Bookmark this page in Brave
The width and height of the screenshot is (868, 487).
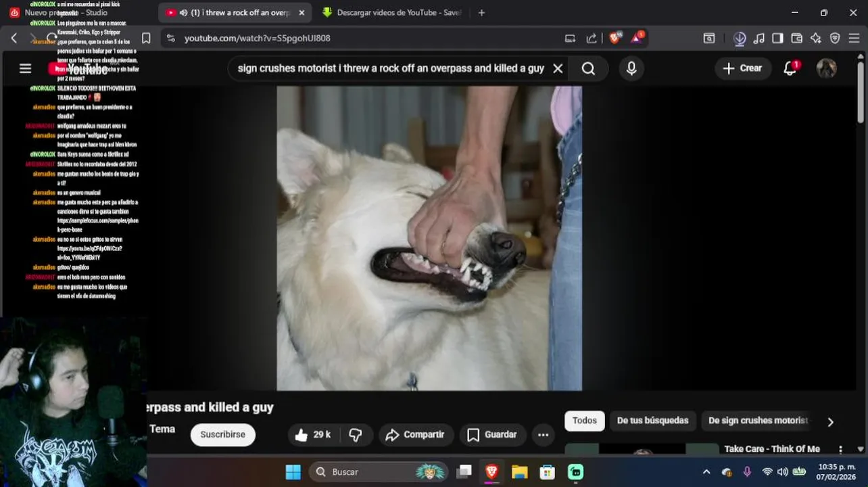pyautogui.click(x=146, y=39)
